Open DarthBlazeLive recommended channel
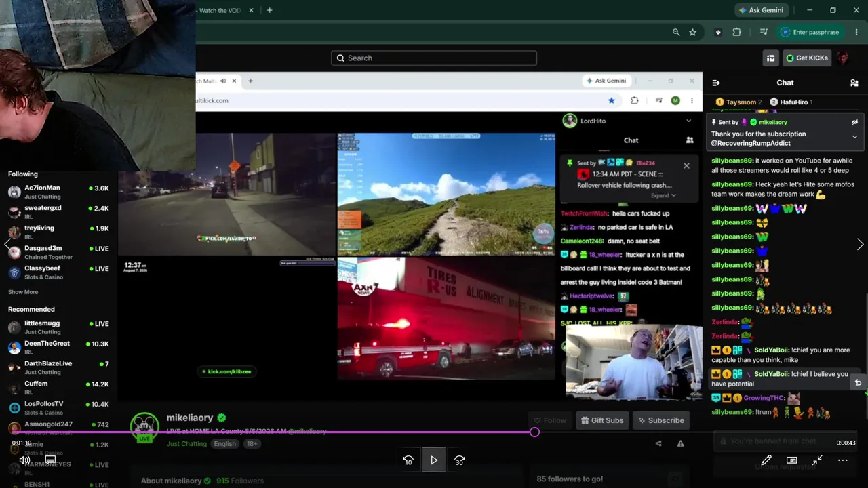 click(58, 367)
